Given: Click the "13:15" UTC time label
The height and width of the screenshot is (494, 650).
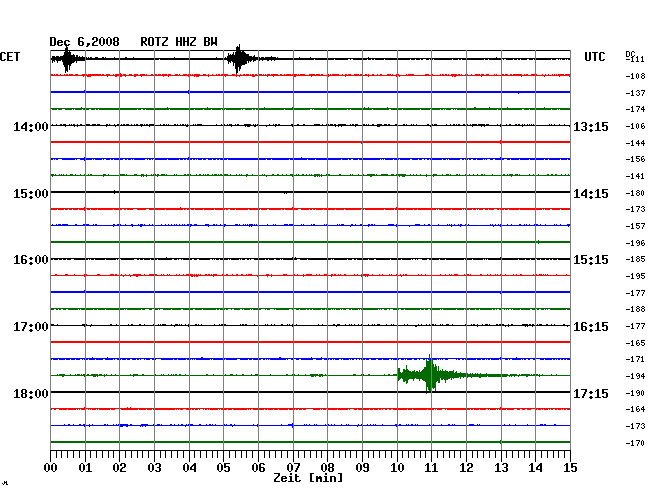Looking at the screenshot, I should point(591,126).
